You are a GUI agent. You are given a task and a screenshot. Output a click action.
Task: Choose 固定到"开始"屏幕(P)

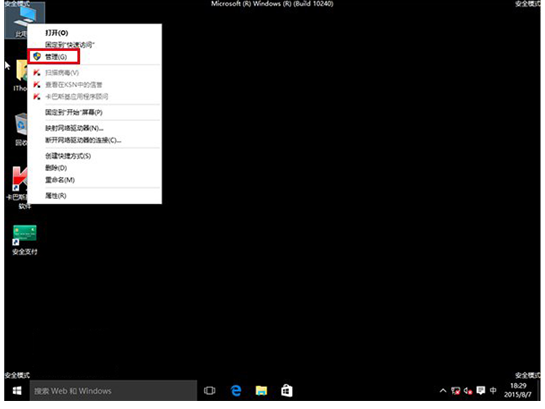pos(94,112)
